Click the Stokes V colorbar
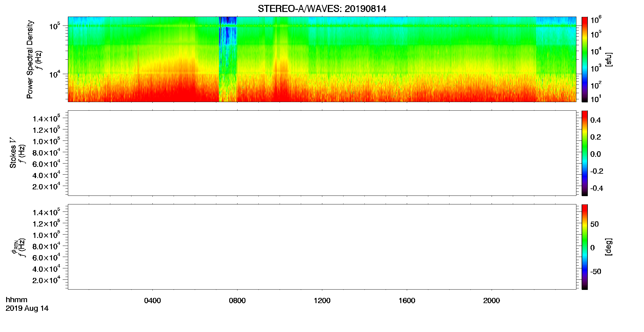Viewport: 644px width, 332px height. [585, 153]
